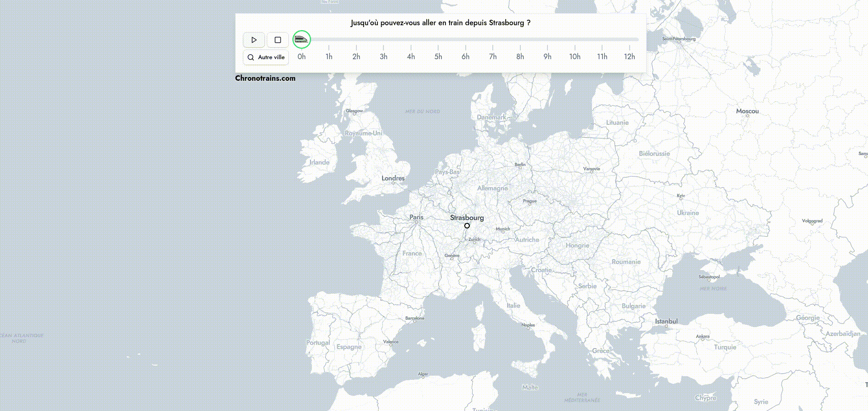Viewport: 868px width, 411px height.
Task: Click the train slider handle
Action: click(302, 39)
